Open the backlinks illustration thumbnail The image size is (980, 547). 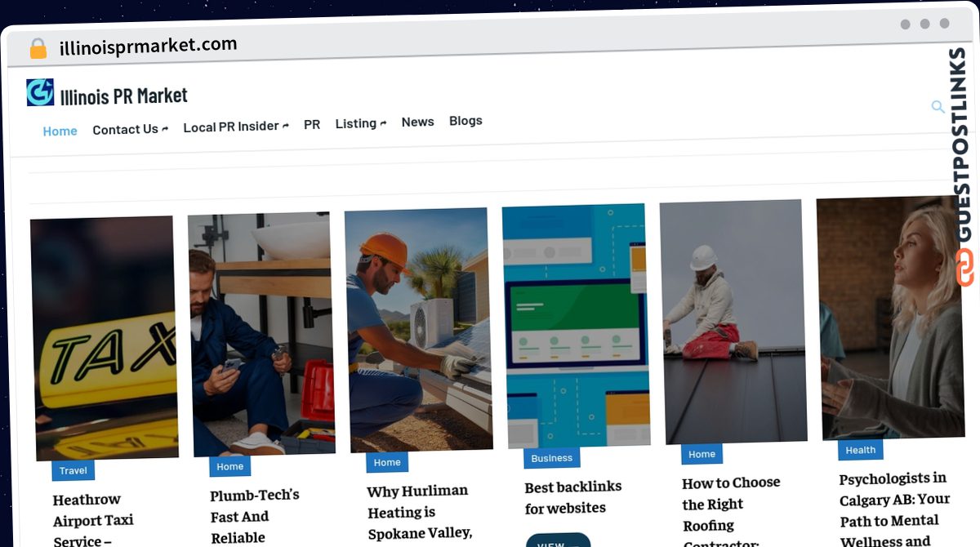(576, 325)
